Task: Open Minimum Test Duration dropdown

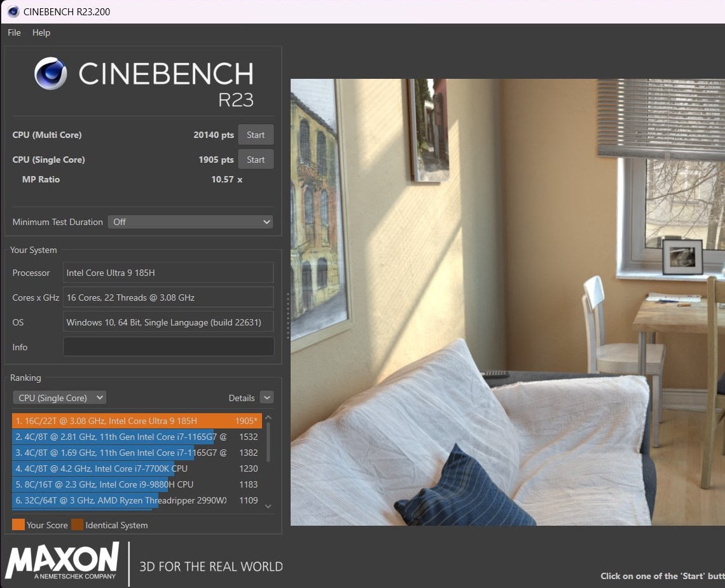Action: pyautogui.click(x=190, y=222)
